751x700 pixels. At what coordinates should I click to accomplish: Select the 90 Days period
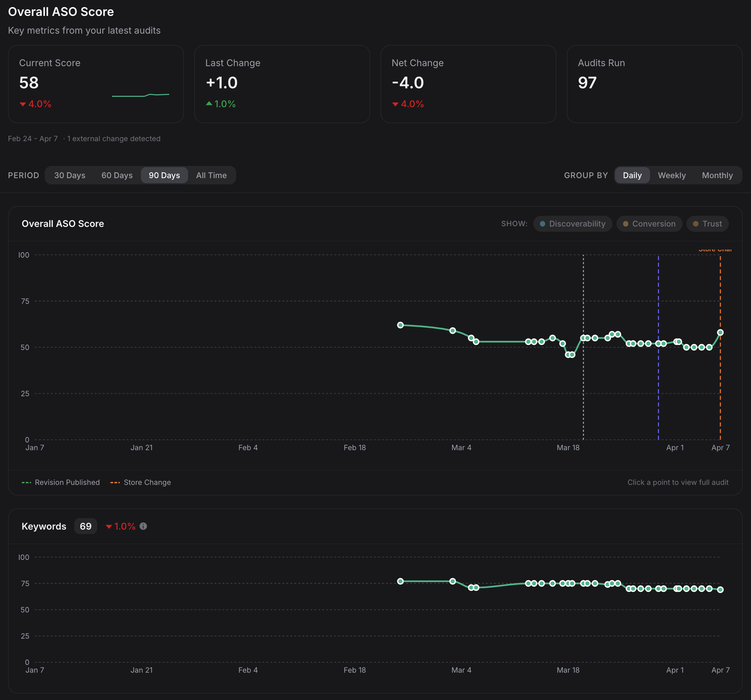[164, 175]
